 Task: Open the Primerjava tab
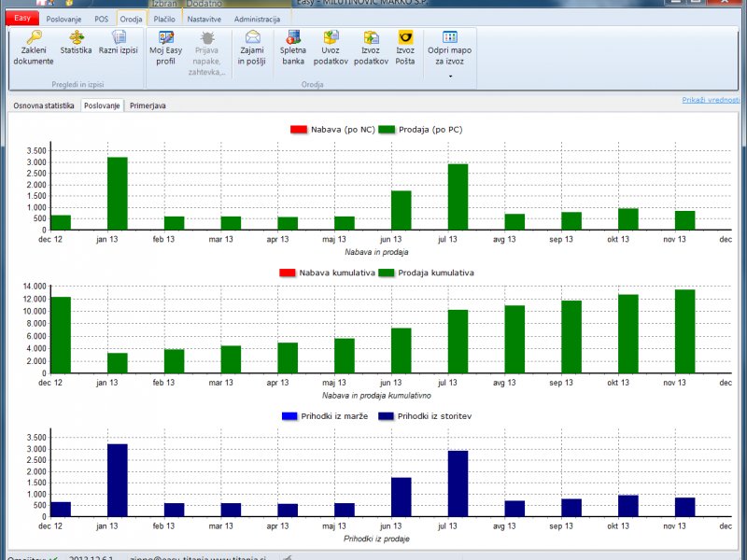[x=148, y=106]
